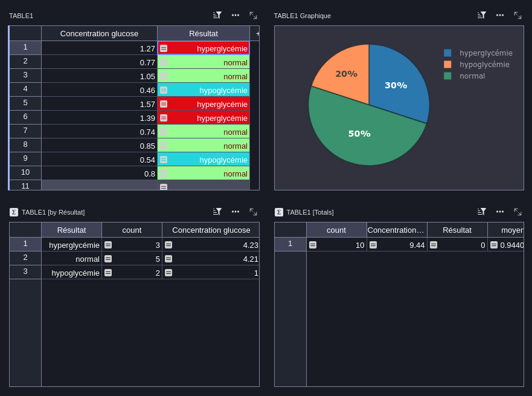
Task: Expand the TABLE1 [Totals] widget
Action: (518, 212)
